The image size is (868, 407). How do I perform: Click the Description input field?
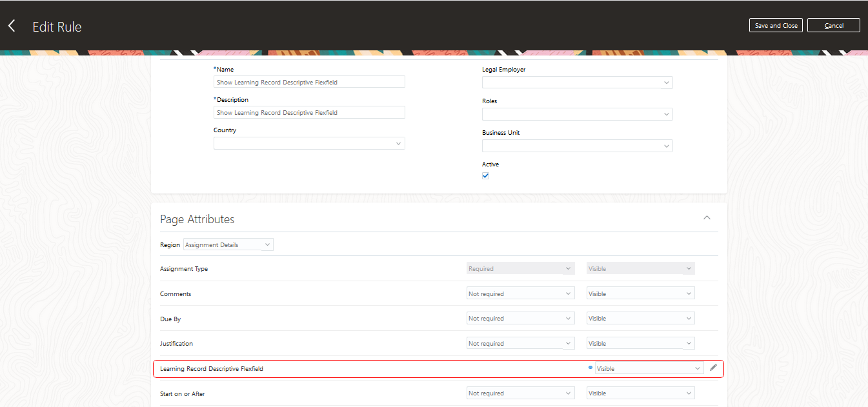[x=309, y=113]
